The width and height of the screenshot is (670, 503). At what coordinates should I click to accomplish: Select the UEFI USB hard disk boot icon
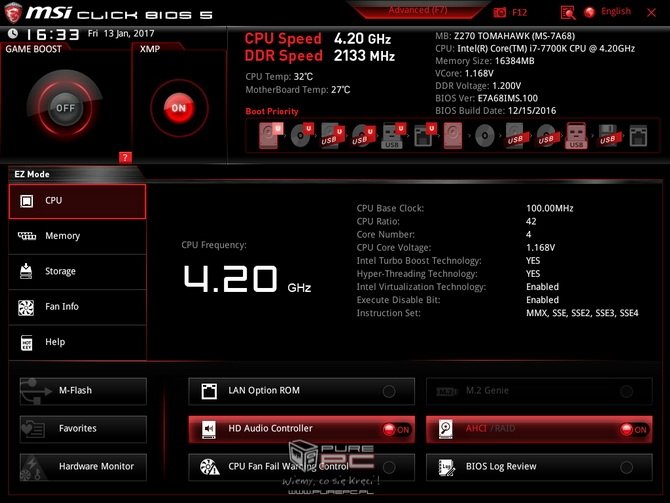click(x=332, y=135)
